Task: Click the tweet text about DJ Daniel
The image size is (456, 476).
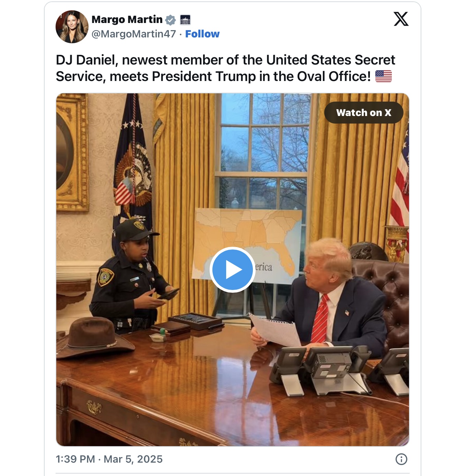Action: coord(225,68)
